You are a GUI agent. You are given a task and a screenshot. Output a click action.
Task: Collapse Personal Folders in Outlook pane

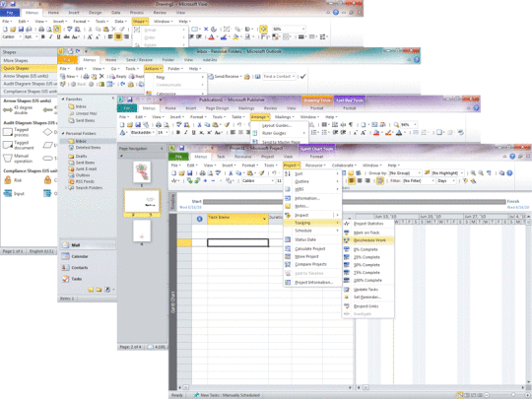click(x=63, y=133)
